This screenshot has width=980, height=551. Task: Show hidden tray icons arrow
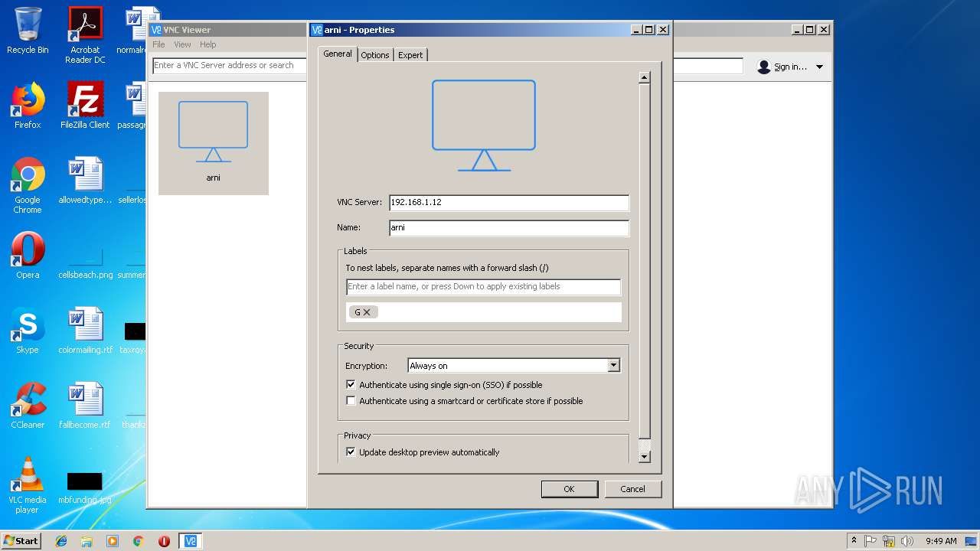pos(854,541)
